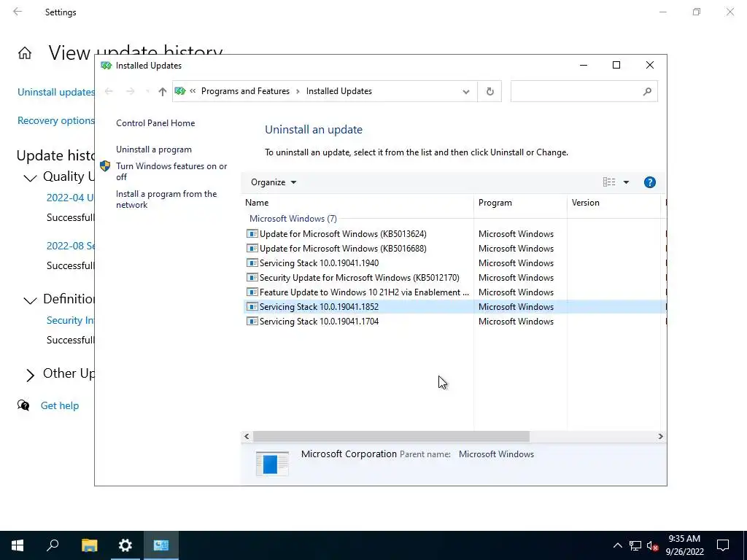
Task: Select Feature Update to Windows 10 21H2 name
Action: [364, 292]
